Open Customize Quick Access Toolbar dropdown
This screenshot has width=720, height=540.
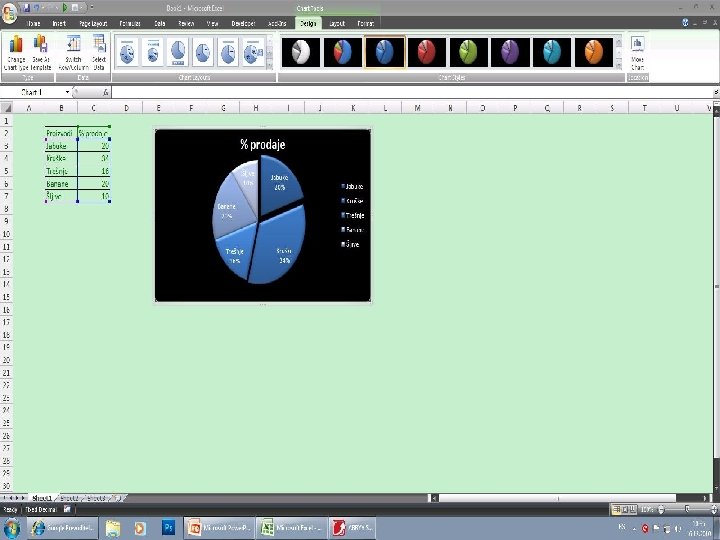point(92,8)
